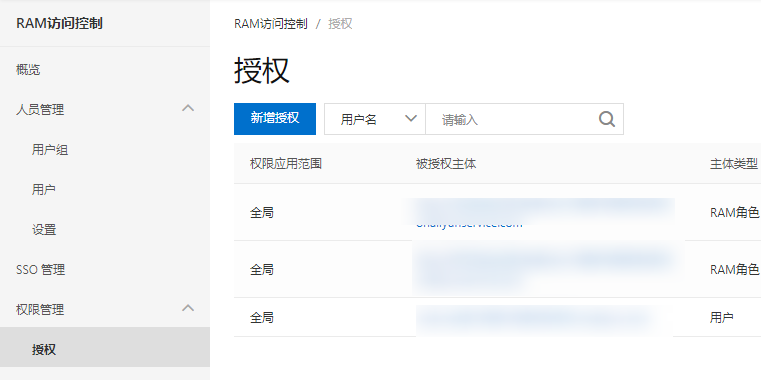
Task: Click 人员管理 sidebar heading
Action: 40,110
